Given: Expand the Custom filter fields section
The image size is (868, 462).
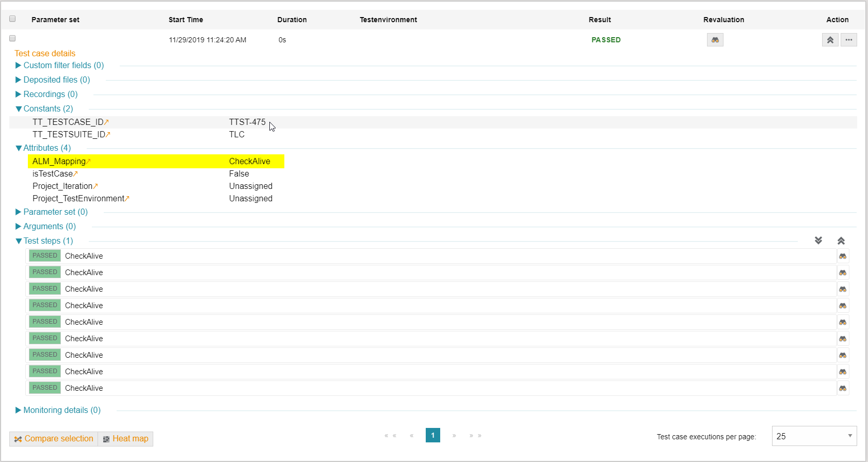Looking at the screenshot, I should pos(63,66).
